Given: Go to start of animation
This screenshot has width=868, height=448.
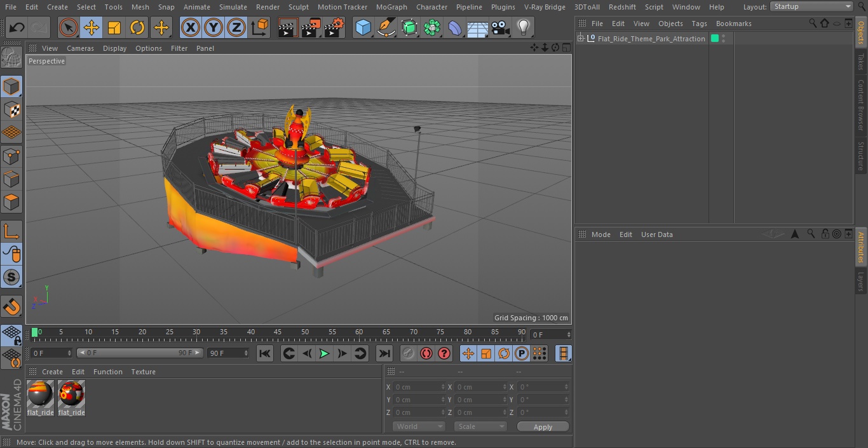Looking at the screenshot, I should tap(265, 353).
